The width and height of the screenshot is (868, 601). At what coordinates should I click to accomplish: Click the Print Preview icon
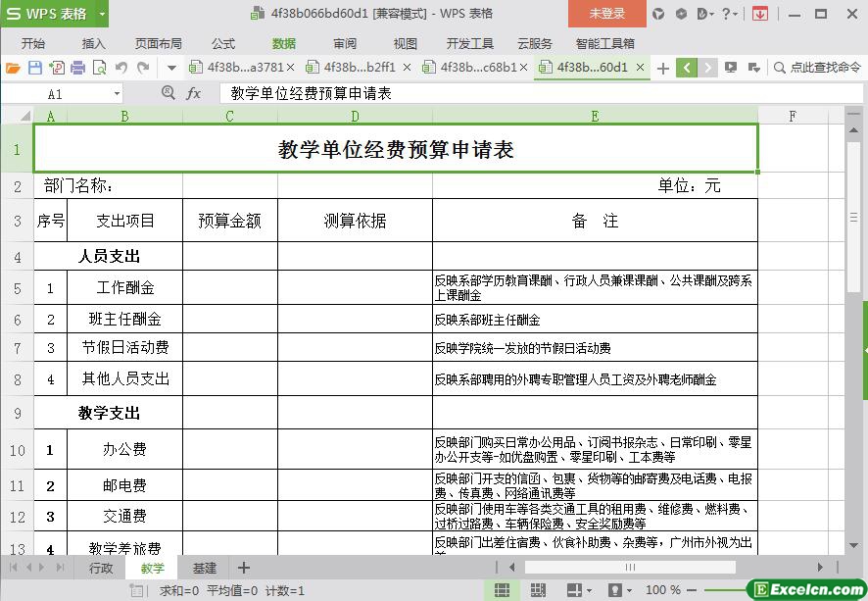(99, 68)
